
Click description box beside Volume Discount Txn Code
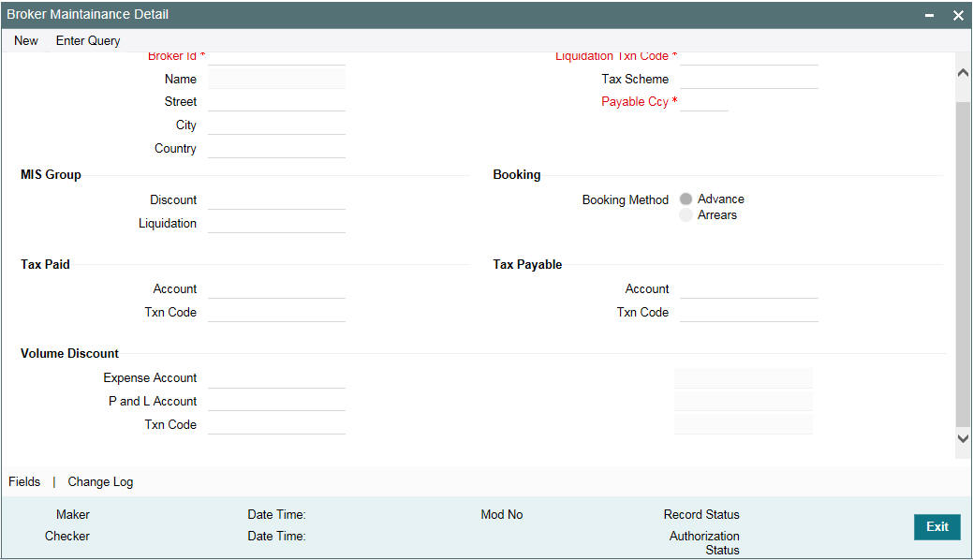pos(743,424)
